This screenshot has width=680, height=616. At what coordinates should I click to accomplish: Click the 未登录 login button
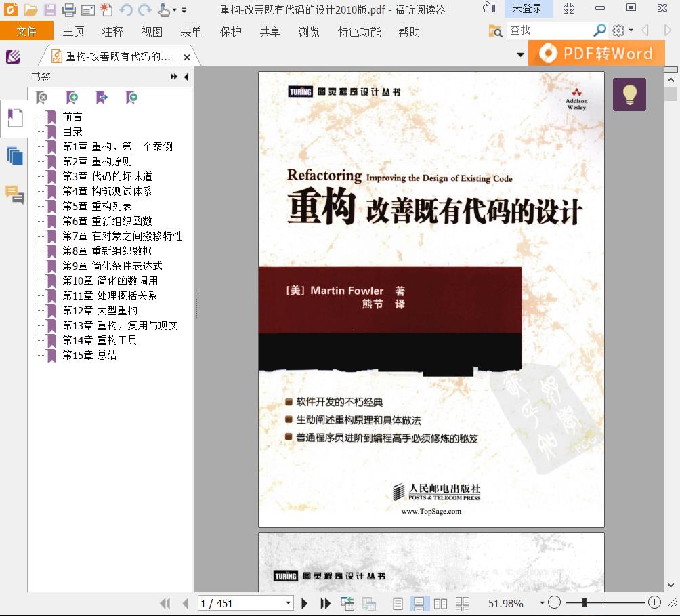[528, 8]
